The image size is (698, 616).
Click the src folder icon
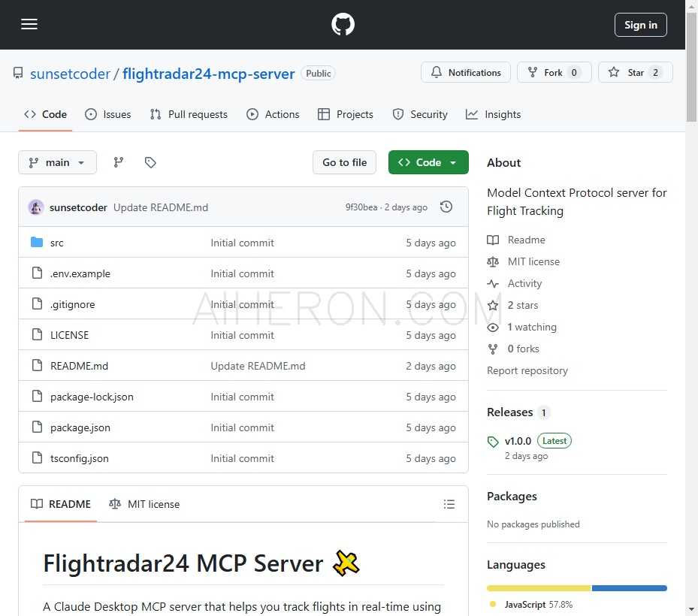(x=37, y=242)
